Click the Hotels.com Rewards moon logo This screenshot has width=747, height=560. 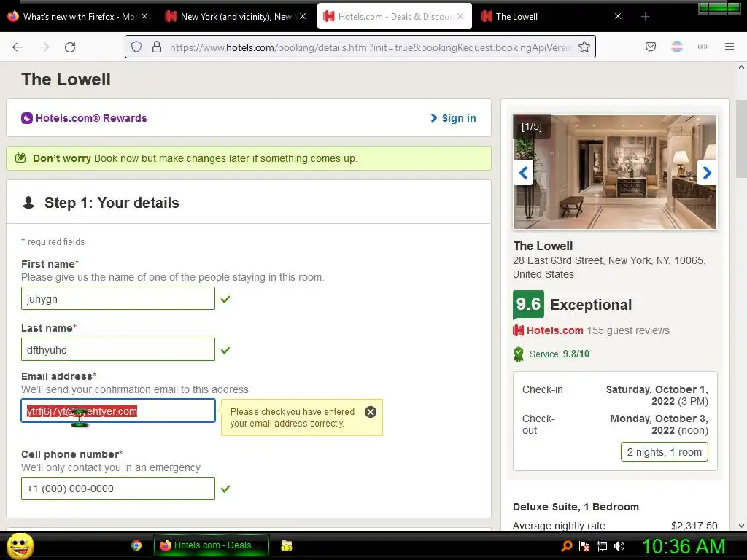pos(27,118)
